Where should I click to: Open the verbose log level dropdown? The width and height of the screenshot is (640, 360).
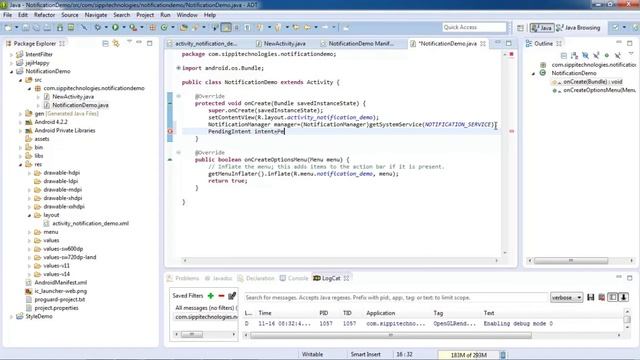pos(566,298)
